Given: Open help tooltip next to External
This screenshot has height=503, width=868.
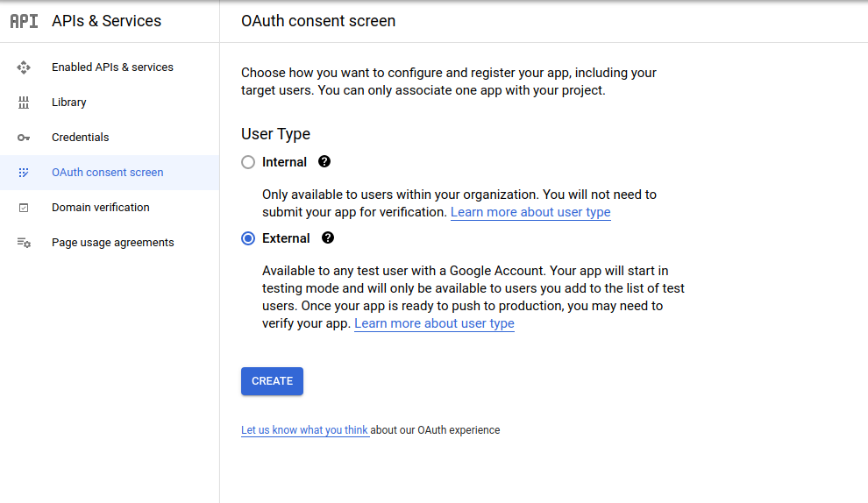Looking at the screenshot, I should 328,238.
